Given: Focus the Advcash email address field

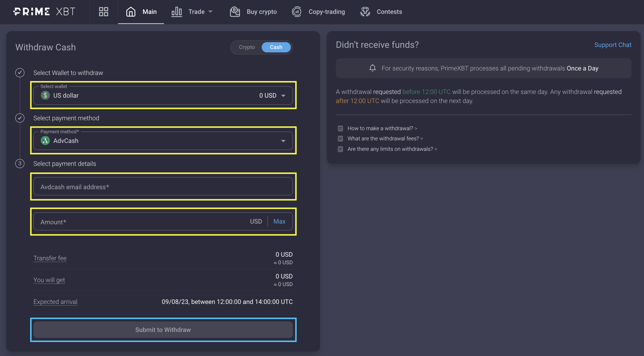Looking at the screenshot, I should tap(163, 186).
